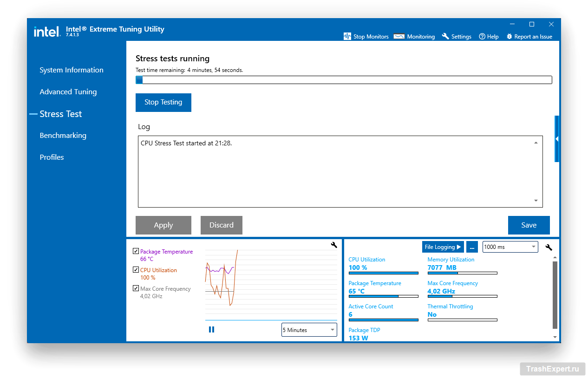
Task: Click the stress test progress bar
Action: point(343,80)
